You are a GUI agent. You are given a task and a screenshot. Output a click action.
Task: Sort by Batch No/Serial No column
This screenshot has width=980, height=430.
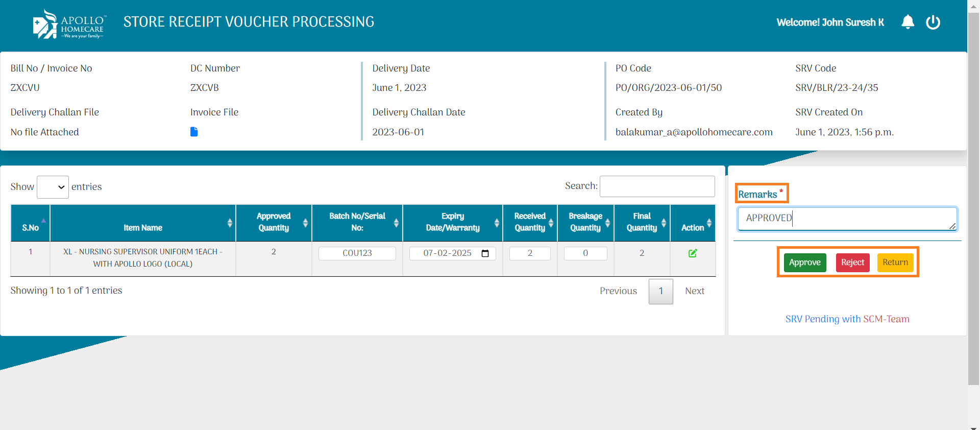pos(357,223)
